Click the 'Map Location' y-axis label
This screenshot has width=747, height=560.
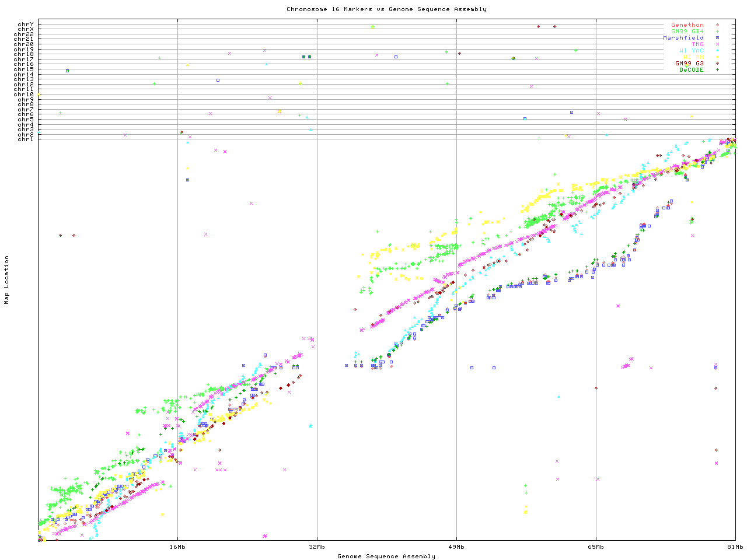pyautogui.click(x=7, y=280)
